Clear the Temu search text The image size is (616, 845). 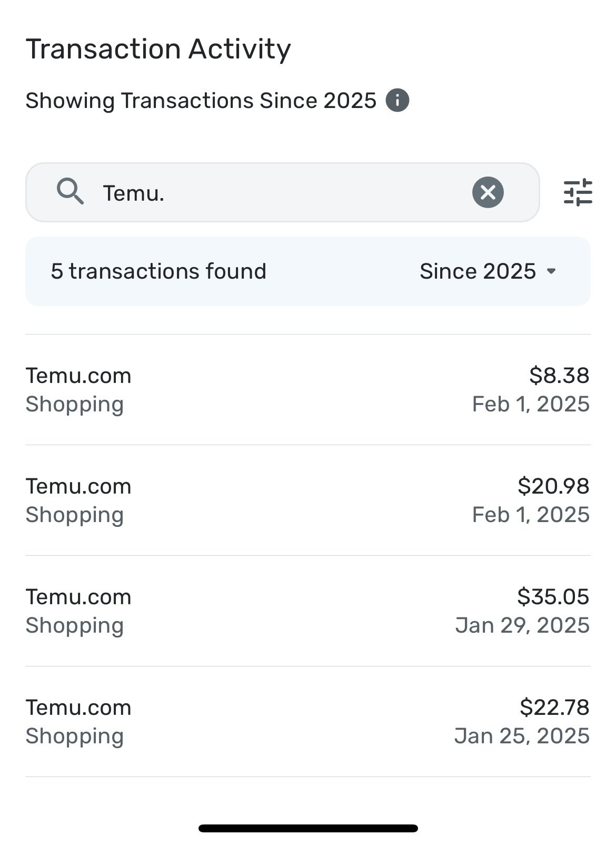click(x=488, y=192)
